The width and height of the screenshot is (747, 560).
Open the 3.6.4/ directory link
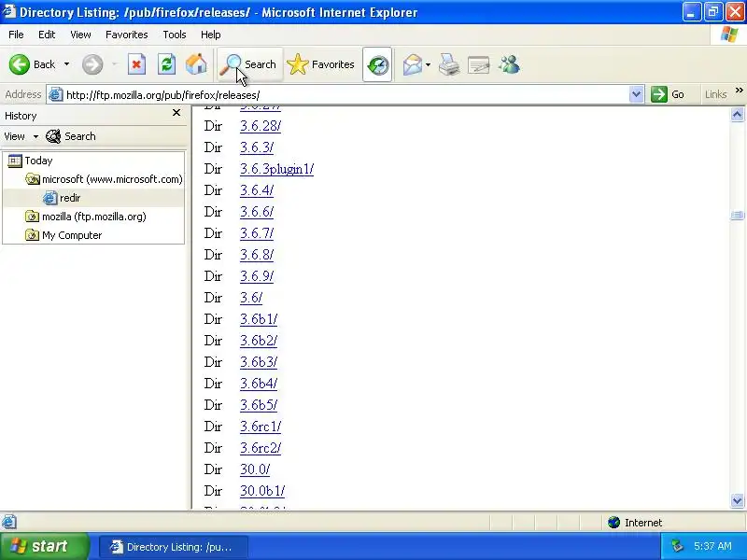pos(257,190)
